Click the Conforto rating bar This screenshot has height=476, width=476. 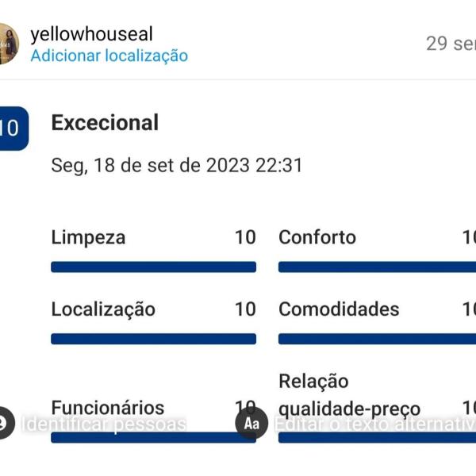pos(377,267)
